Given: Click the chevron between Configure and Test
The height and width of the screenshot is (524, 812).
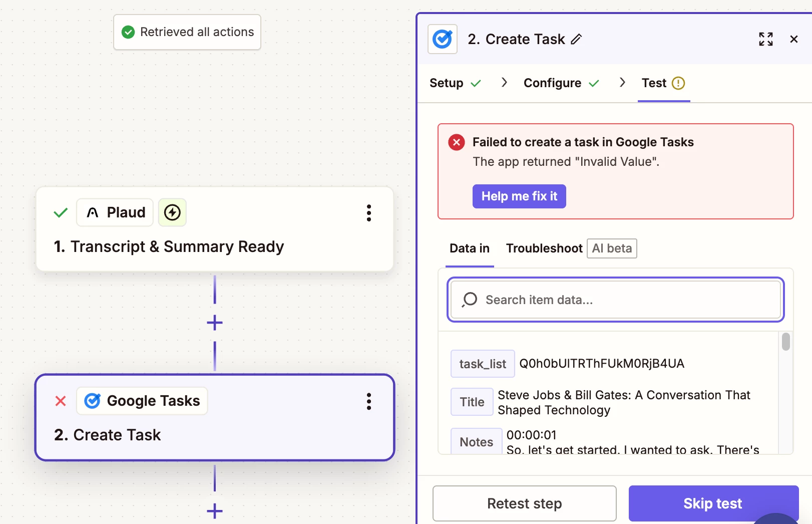Looking at the screenshot, I should (622, 82).
